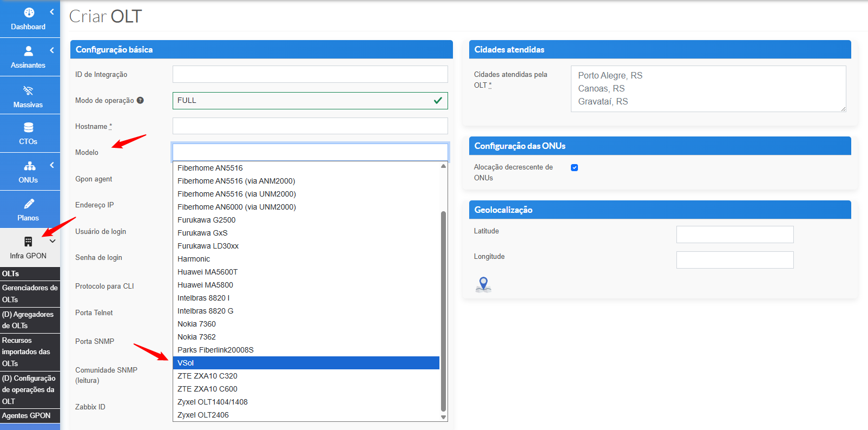The image size is (868, 430).
Task: Open Agentes GPON menu item
Action: click(x=30, y=415)
